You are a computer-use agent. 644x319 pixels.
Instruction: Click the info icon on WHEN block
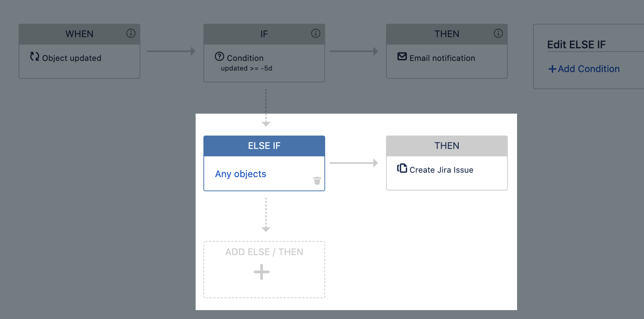pos(131,33)
